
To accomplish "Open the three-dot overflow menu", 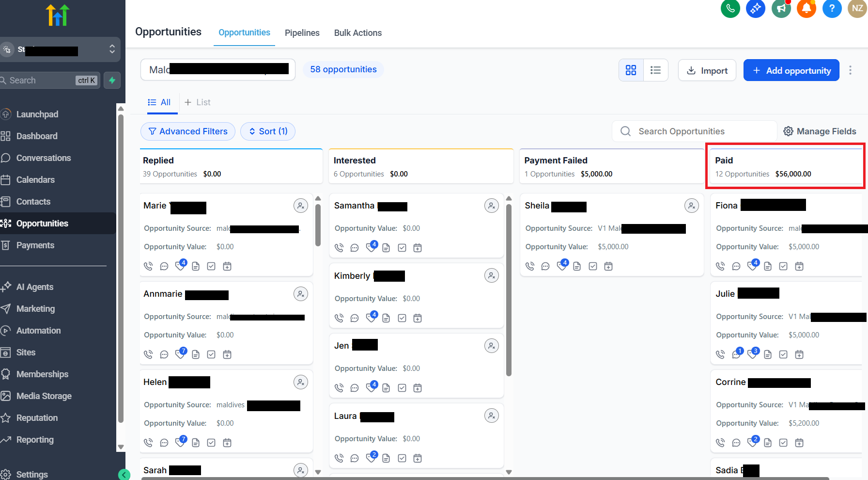I will click(x=851, y=70).
